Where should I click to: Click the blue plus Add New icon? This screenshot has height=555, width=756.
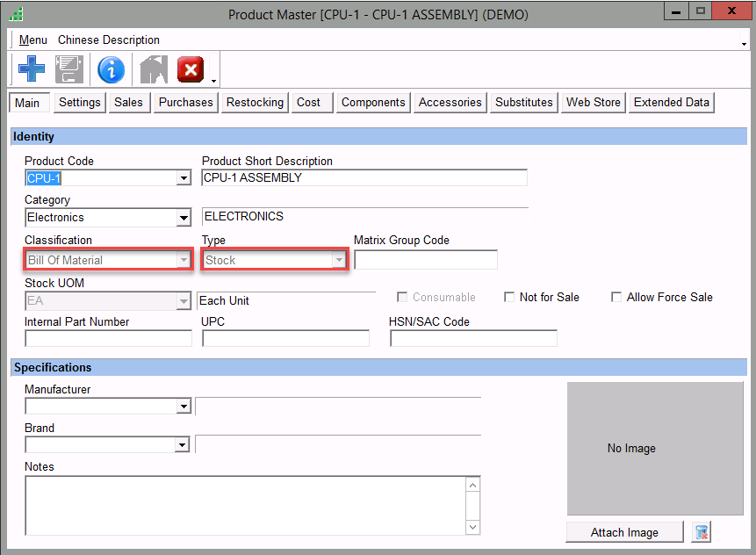31,69
